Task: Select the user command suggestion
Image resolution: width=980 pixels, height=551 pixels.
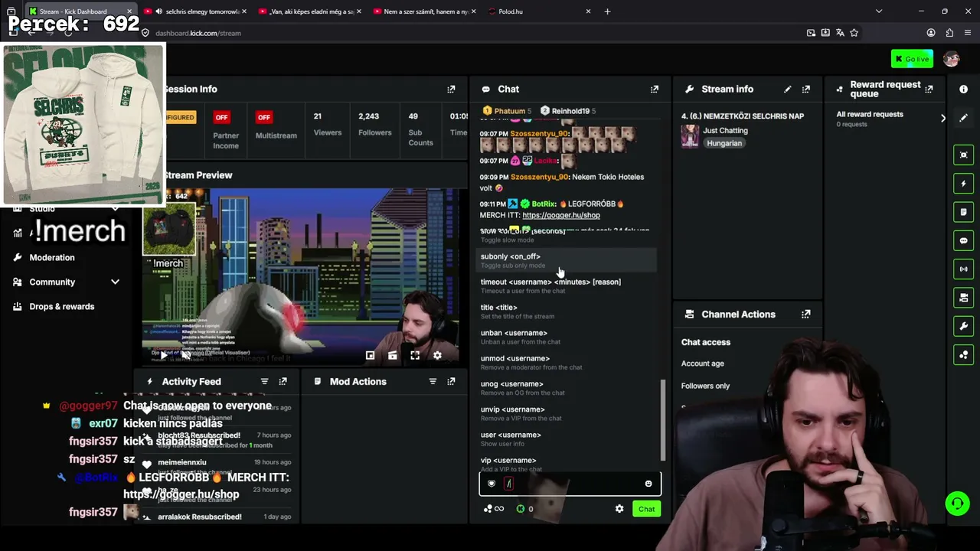Action: click(567, 439)
